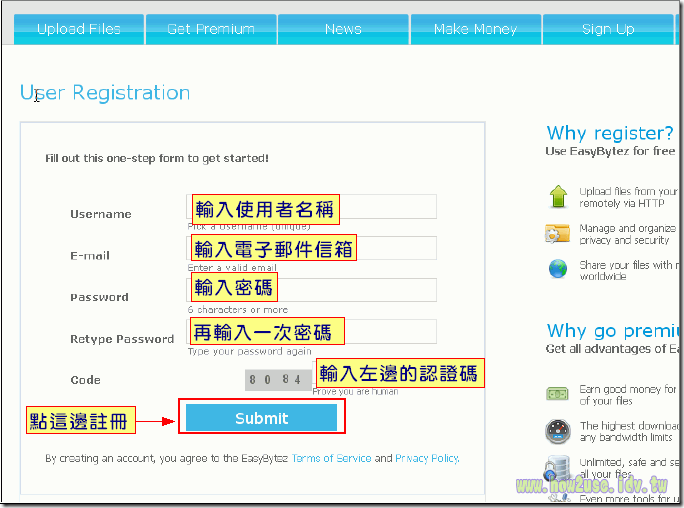Click the blue globe share icon

tap(558, 269)
